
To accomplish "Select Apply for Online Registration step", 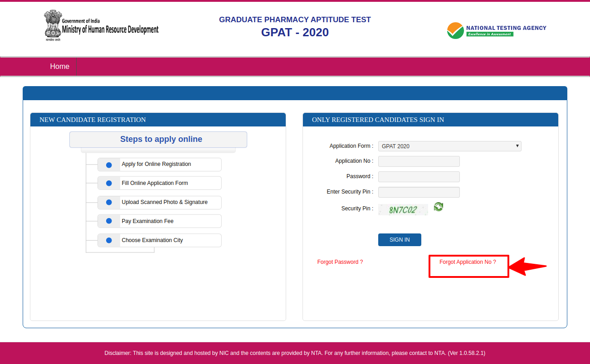I will (x=160, y=165).
